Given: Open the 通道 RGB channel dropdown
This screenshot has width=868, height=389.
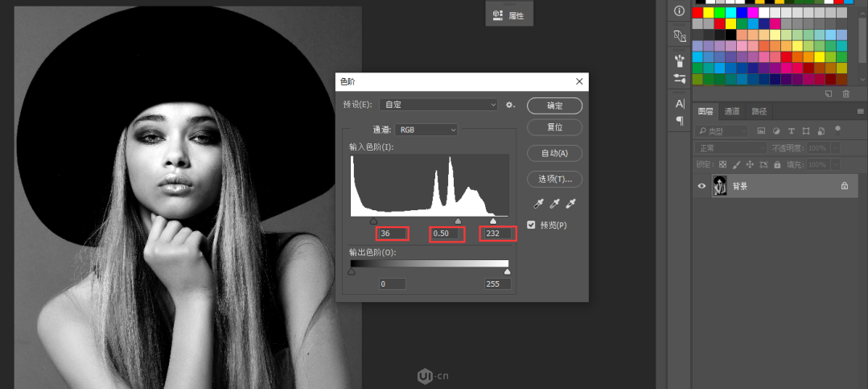Looking at the screenshot, I should (x=426, y=130).
